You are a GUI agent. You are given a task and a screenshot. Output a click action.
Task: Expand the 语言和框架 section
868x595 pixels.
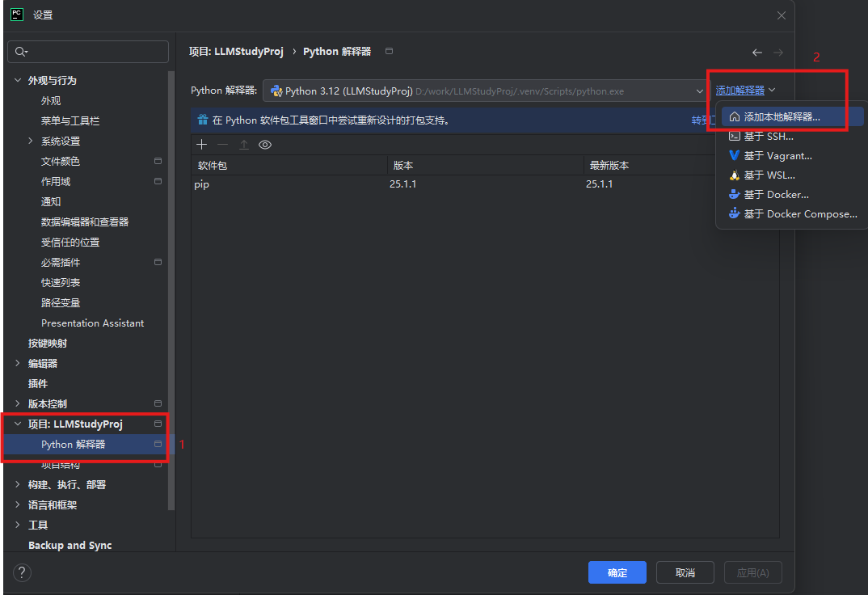tap(18, 504)
